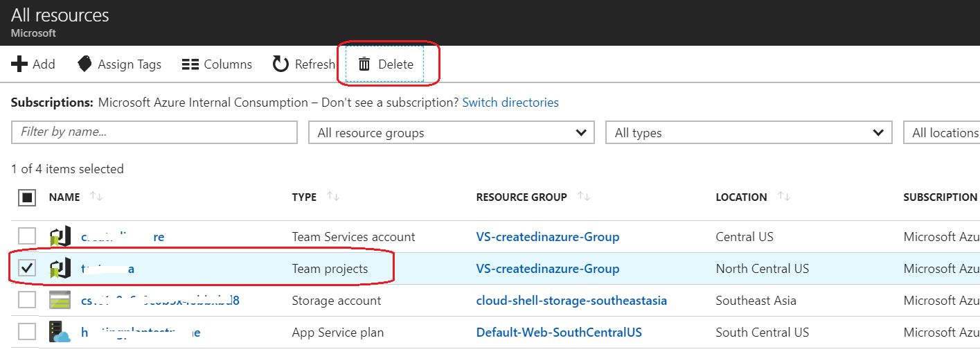
Task: Open cloud-shell-storage-southeastasia resource group link
Action: [x=571, y=301]
